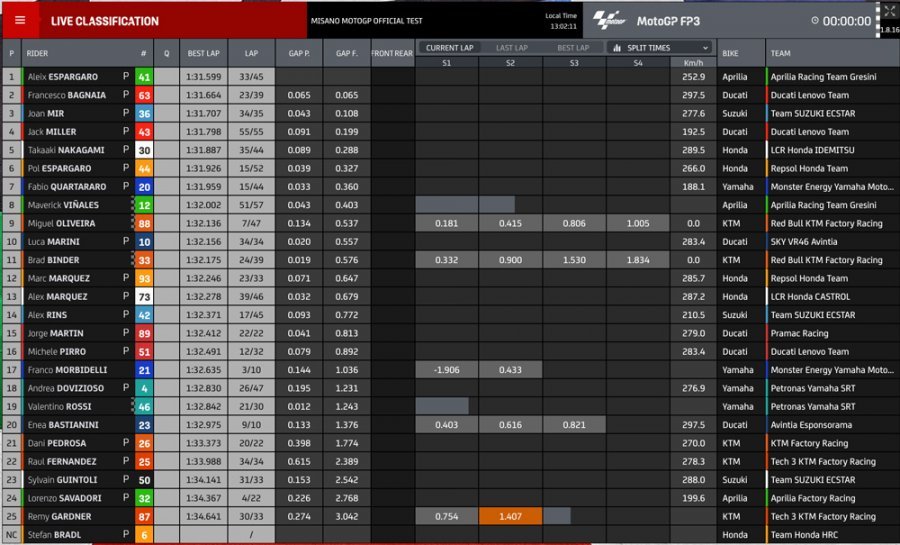Open the Split Times dropdown
Screen dimensions: 900x545
[x=660, y=47]
